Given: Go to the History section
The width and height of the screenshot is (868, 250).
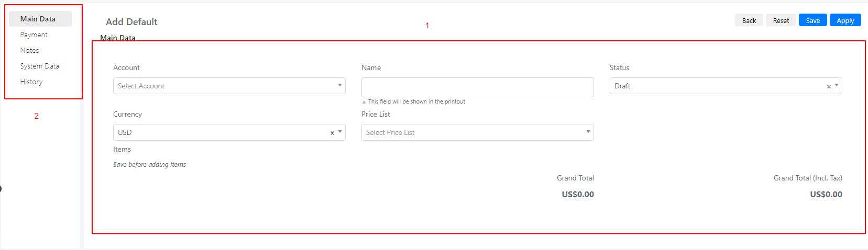Looking at the screenshot, I should (31, 82).
